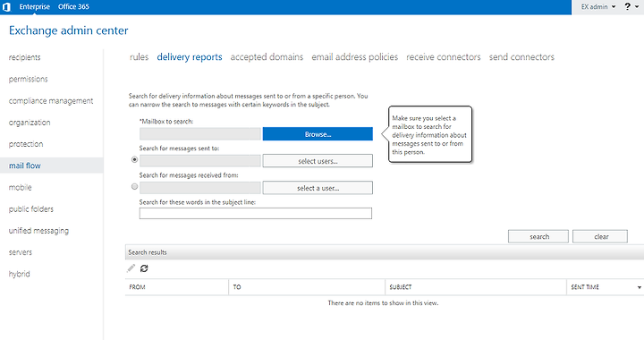The image size is (644, 340).
Task: Open the hybrid section
Action: pyautogui.click(x=20, y=274)
